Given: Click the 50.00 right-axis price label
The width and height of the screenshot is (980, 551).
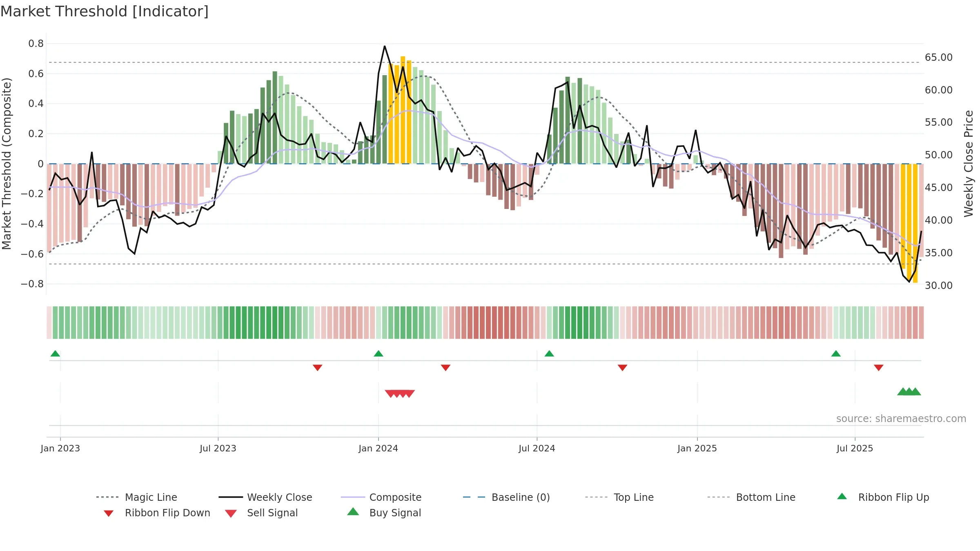Looking at the screenshot, I should coord(939,155).
